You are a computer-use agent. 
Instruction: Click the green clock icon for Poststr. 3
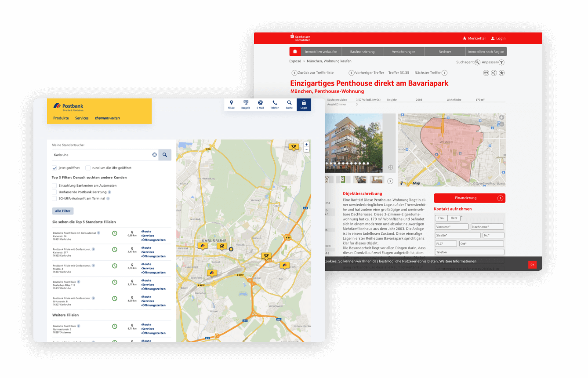114,265
